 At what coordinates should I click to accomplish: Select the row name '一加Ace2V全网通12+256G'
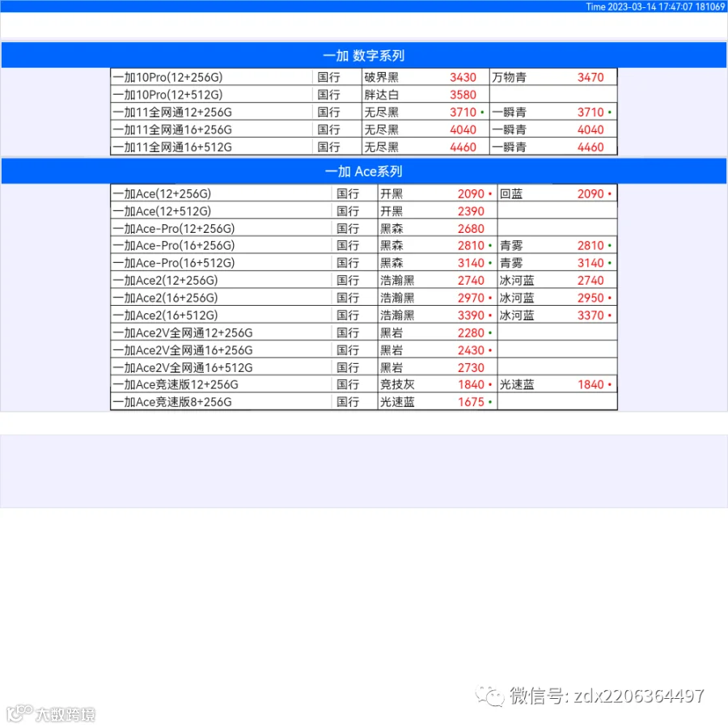click(x=183, y=333)
